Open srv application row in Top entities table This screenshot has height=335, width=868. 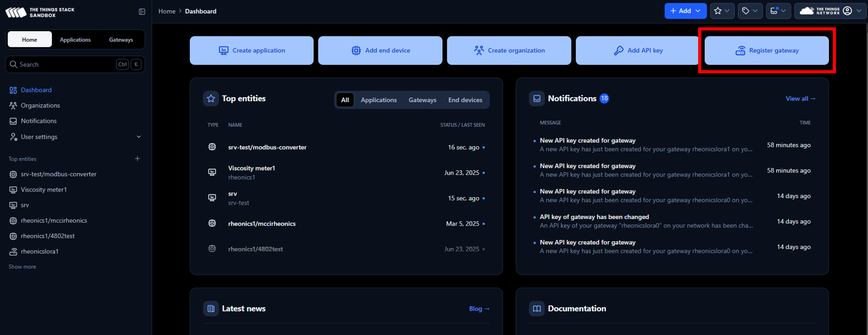coord(346,198)
